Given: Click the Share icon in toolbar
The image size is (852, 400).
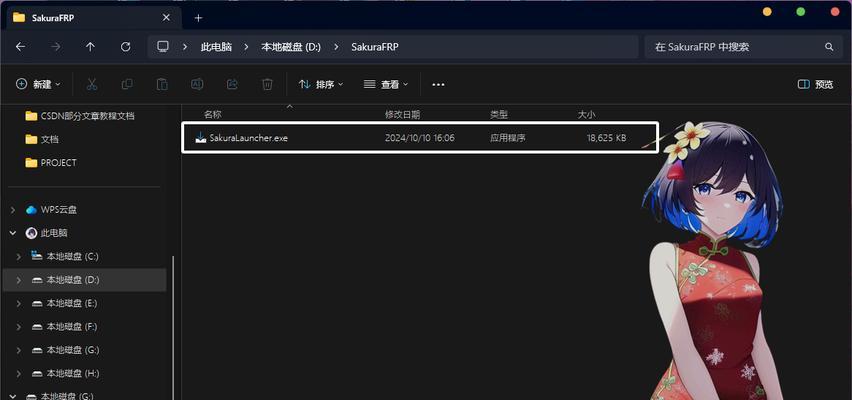Looking at the screenshot, I should (x=232, y=84).
